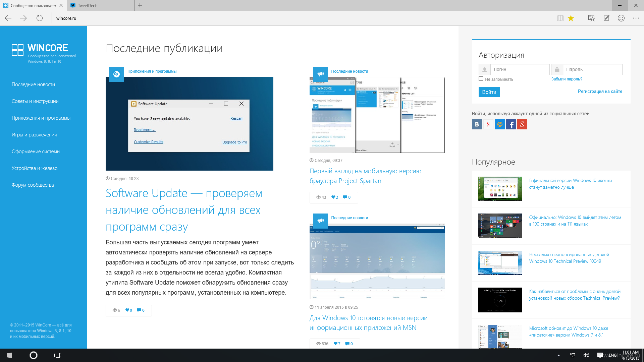
Task: Open the reading view book icon
Action: pos(560,18)
